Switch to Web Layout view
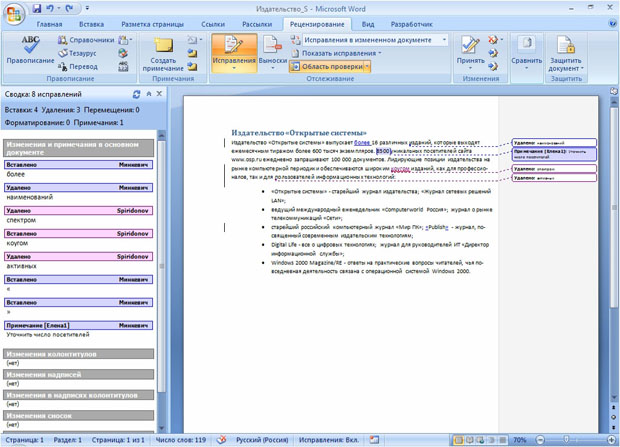Image resolution: width=620 pixels, height=447 pixels. [x=480, y=440]
